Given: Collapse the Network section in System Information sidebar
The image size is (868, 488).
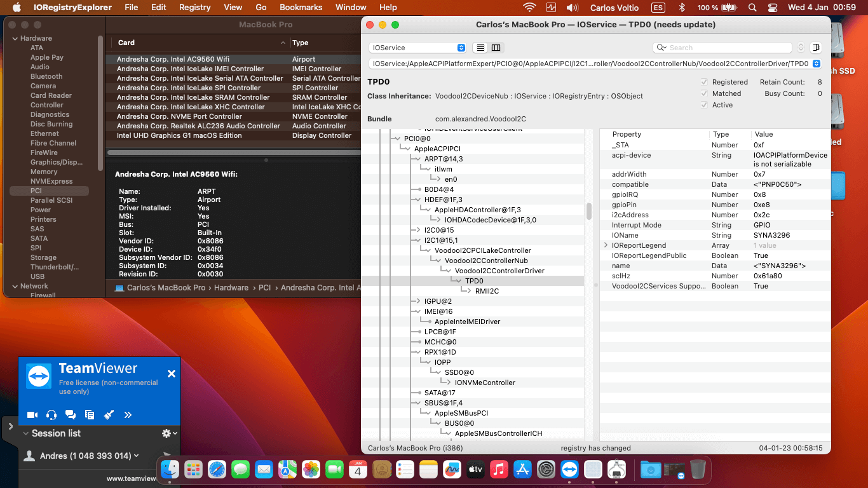Looking at the screenshot, I should (15, 286).
